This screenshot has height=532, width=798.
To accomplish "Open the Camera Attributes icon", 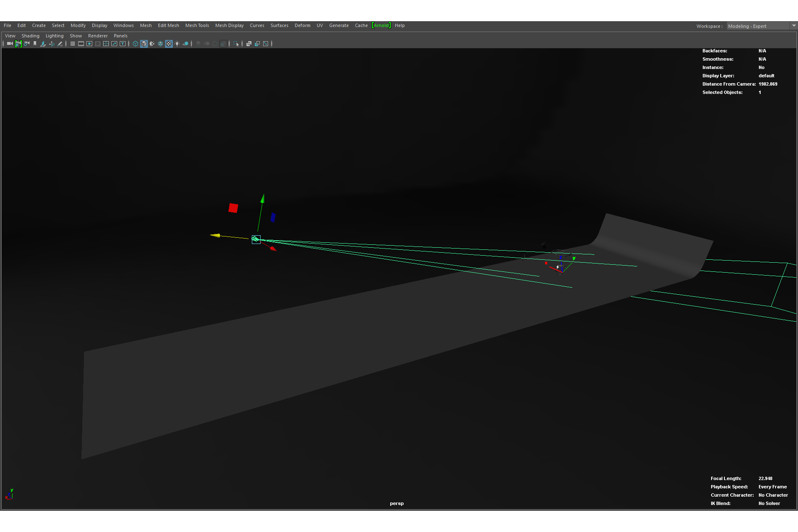I will click(27, 44).
